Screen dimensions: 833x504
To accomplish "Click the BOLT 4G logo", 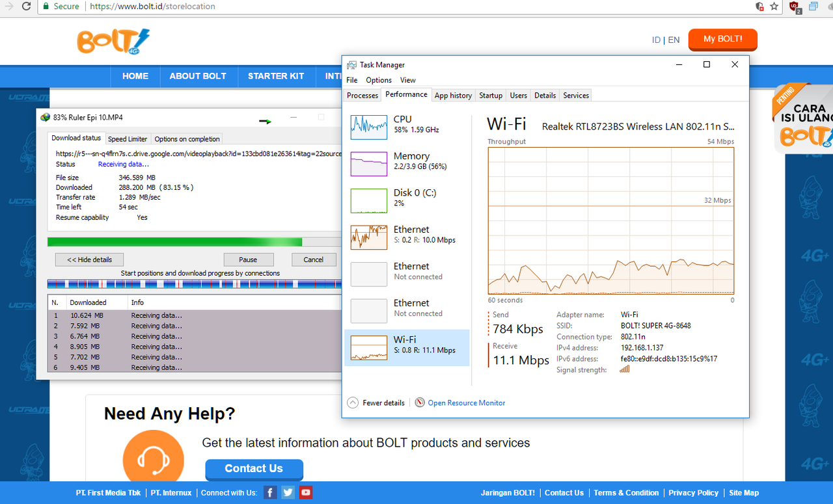I will pos(113,42).
